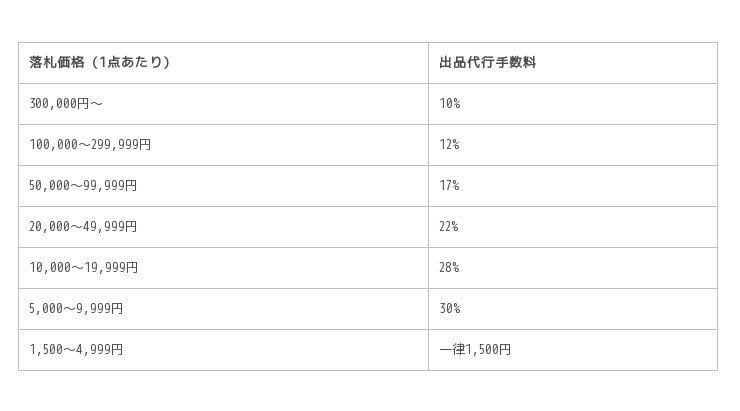Click the 出品代行手数料 column header
Viewport: 740px width, 411px height.
tap(487, 62)
